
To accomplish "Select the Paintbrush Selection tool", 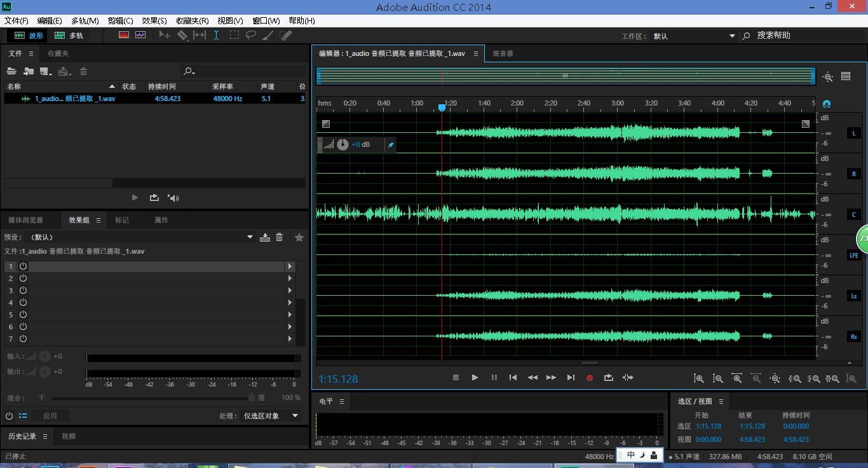I will (x=268, y=35).
